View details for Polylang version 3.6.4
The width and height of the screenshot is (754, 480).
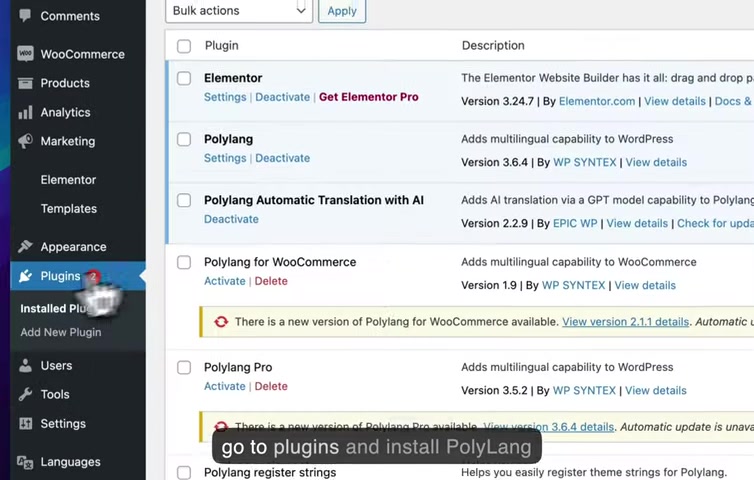point(656,162)
